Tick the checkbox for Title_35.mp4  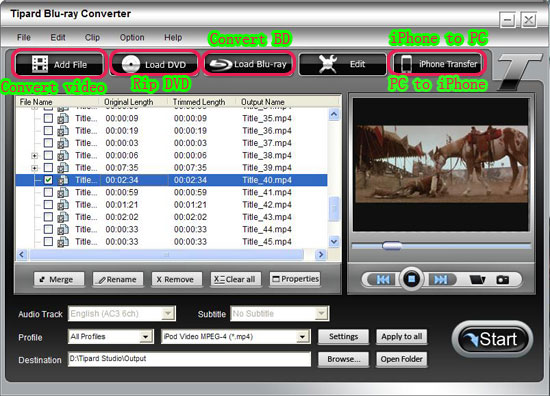click(x=48, y=118)
